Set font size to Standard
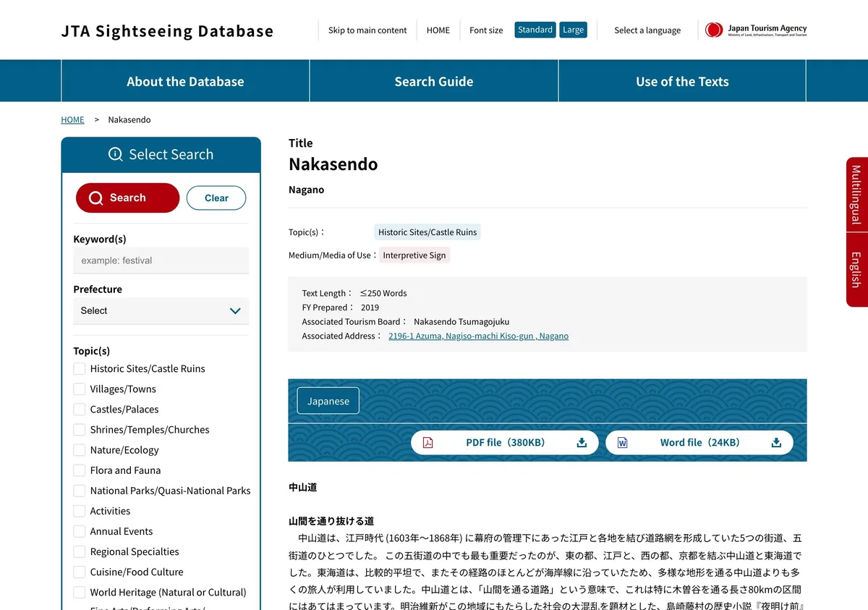 (x=535, y=30)
